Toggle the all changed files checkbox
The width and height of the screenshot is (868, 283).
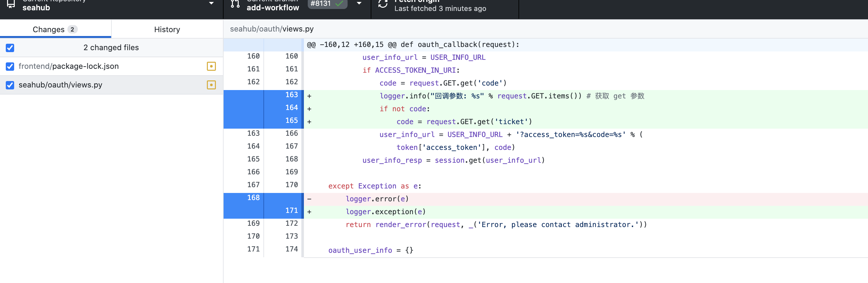pyautogui.click(x=10, y=48)
